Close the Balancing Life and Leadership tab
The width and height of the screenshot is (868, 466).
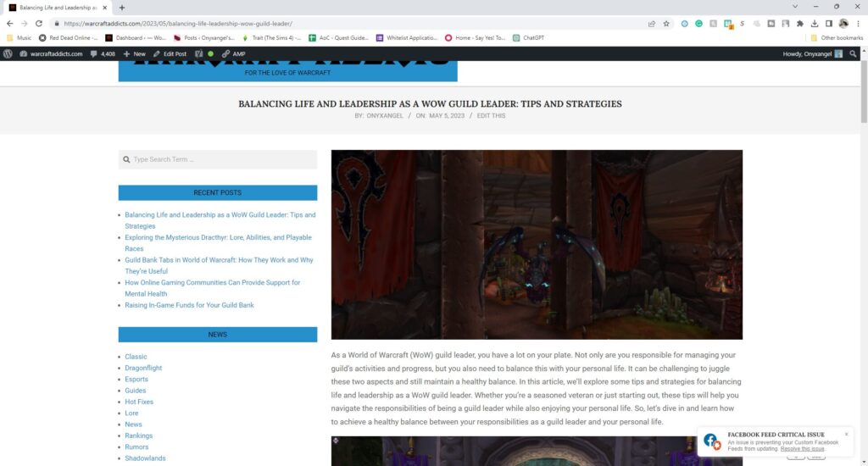104,8
